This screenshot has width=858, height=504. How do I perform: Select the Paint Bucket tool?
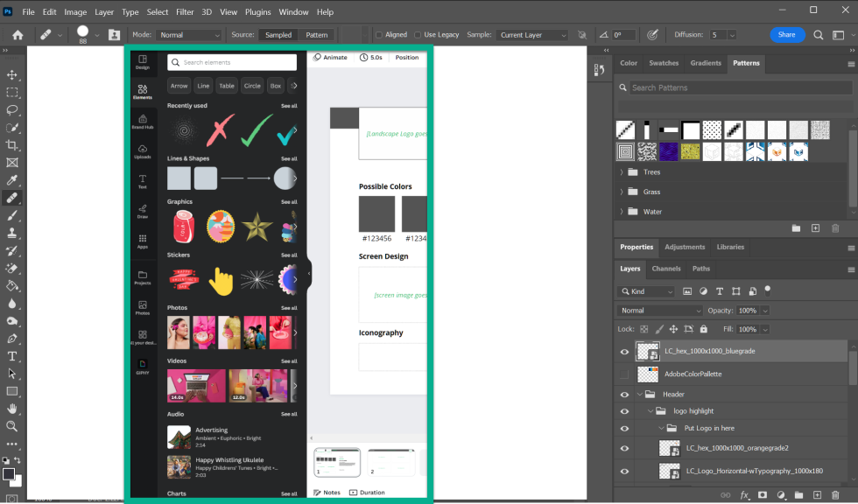[12, 285]
